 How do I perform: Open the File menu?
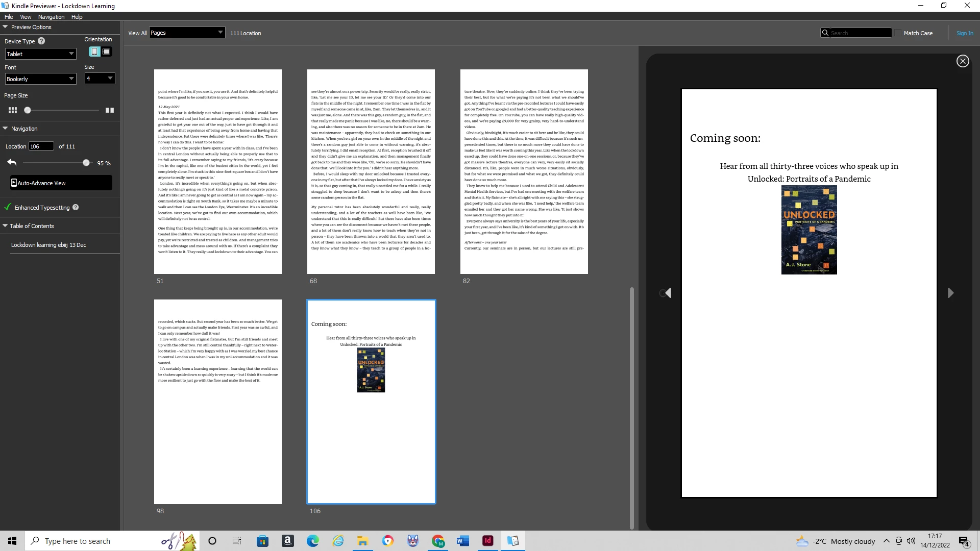coord(9,17)
